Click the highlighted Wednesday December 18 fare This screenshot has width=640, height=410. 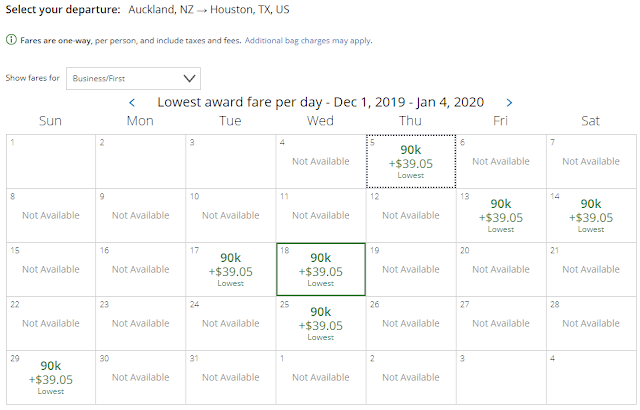pos(320,269)
